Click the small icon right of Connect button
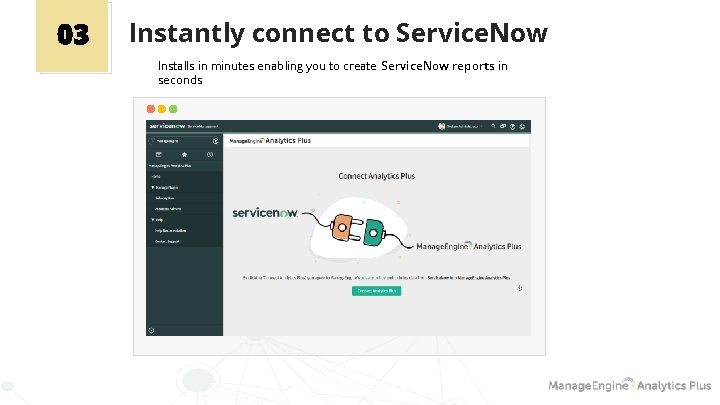This screenshot has width=720, height=405. tap(520, 288)
